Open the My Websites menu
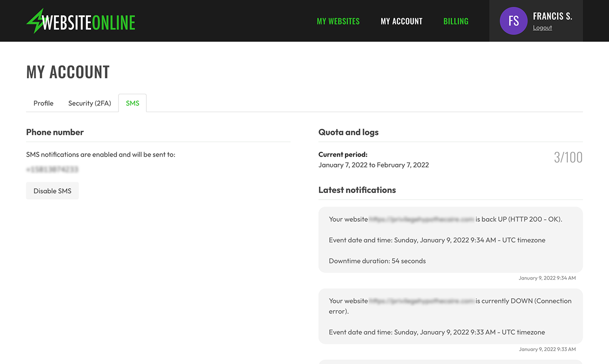 [x=338, y=22]
